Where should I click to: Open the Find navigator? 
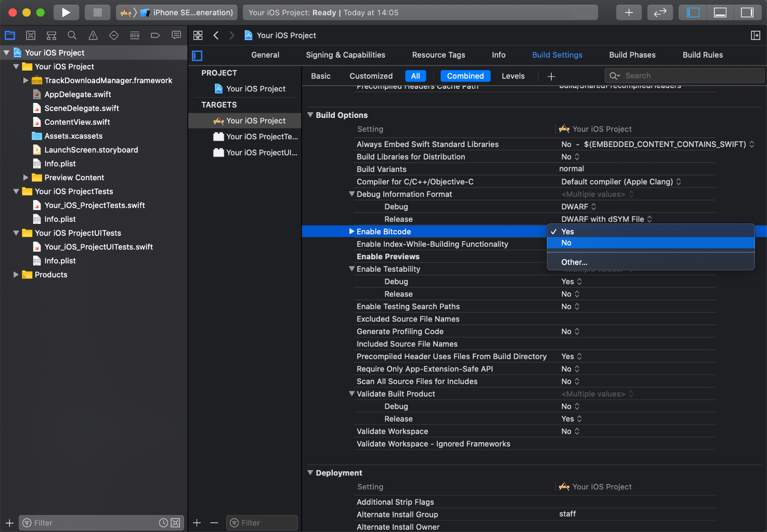click(72, 35)
